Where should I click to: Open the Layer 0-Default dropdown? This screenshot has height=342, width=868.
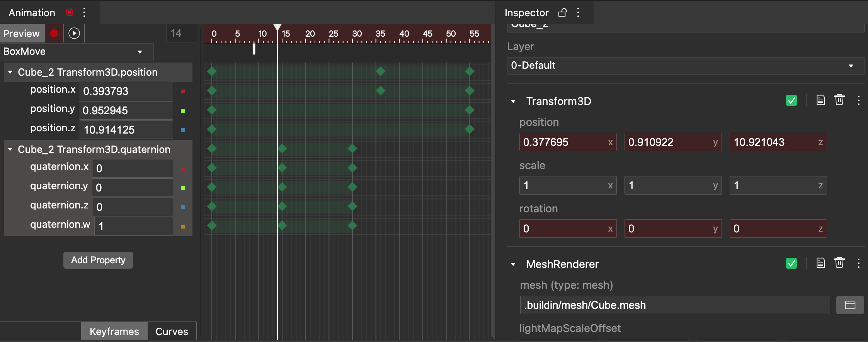(x=686, y=66)
